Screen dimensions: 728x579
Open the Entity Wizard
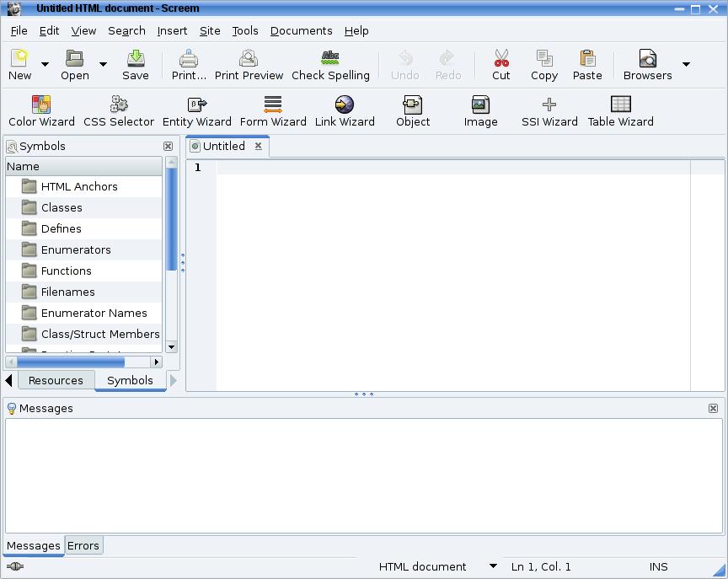(197, 110)
